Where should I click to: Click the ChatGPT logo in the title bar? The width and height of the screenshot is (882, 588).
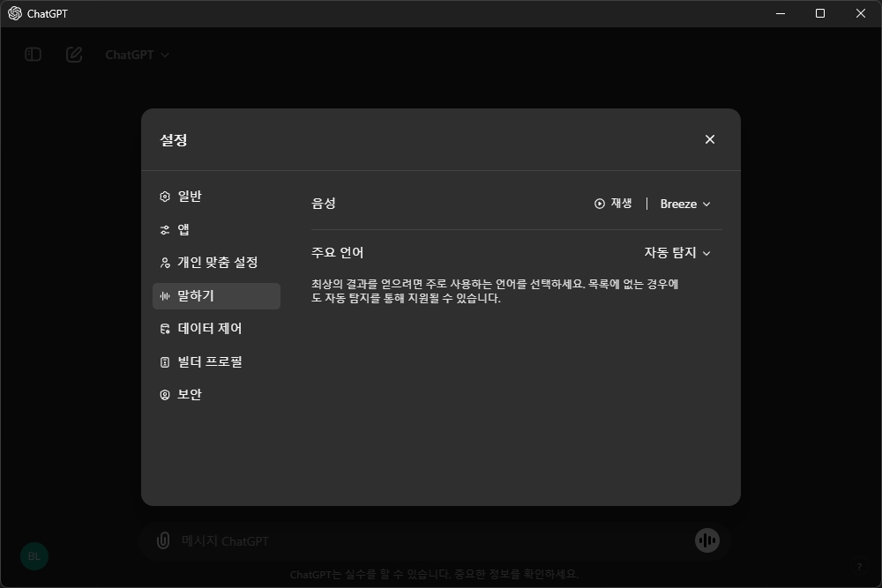(x=15, y=13)
